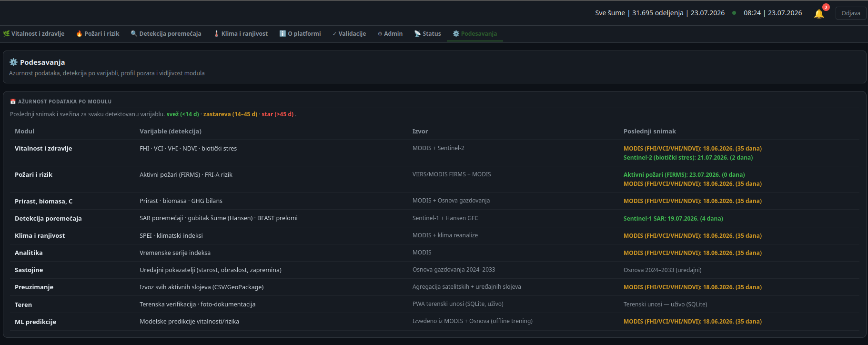868x345 pixels.
Task: Switch to the Admin tab
Action: [x=390, y=33]
